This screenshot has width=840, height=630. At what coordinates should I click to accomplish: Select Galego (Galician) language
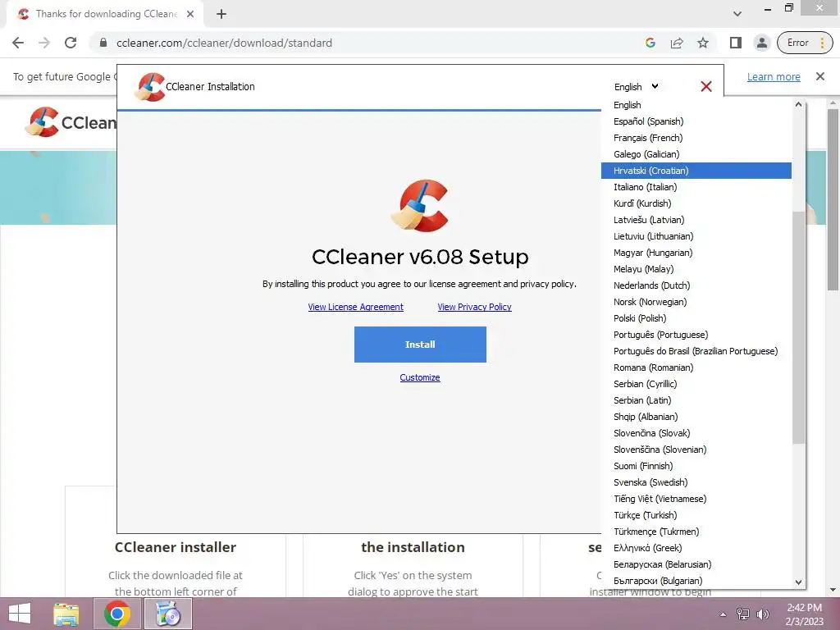coord(696,154)
